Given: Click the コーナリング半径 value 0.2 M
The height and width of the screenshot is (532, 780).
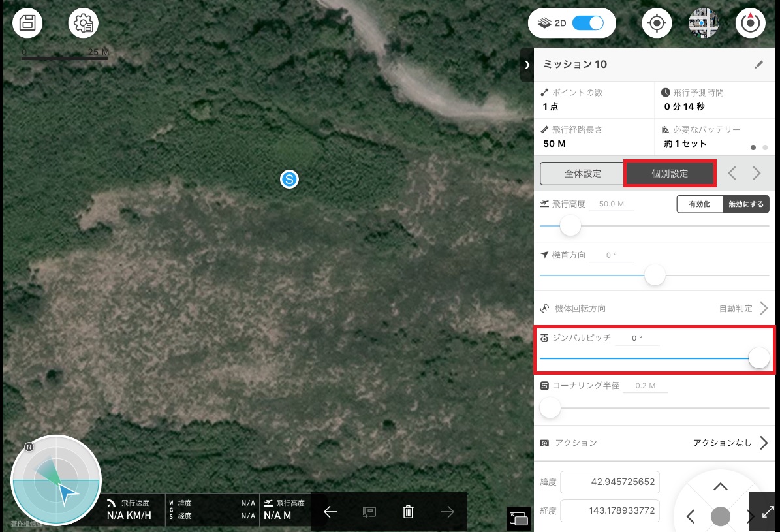Looking at the screenshot, I should click(645, 386).
